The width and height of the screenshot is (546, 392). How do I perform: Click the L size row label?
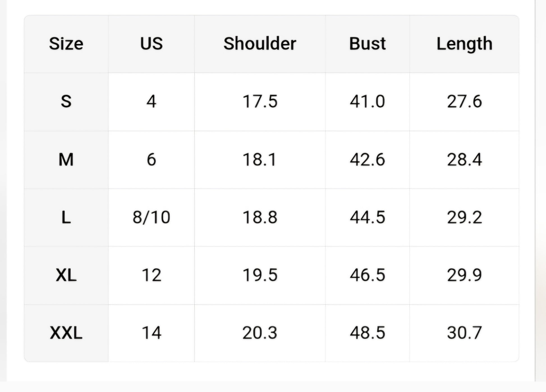pyautogui.click(x=66, y=217)
